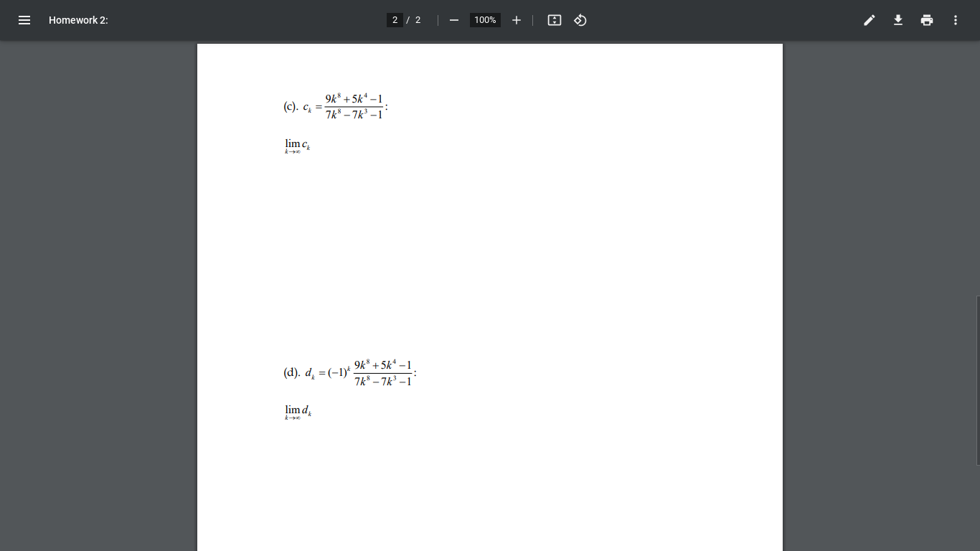Print the Homework 2 document
This screenshot has width=980, height=551.
tap(926, 20)
